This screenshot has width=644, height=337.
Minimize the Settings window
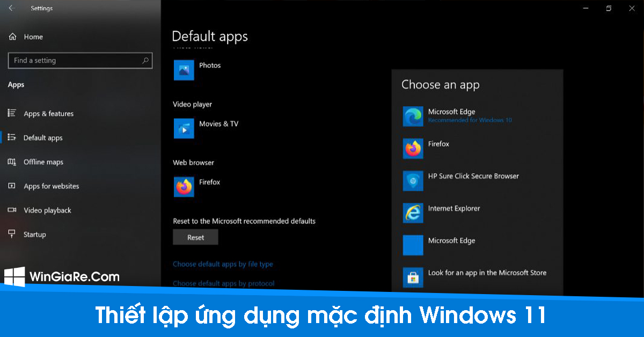[x=585, y=8]
